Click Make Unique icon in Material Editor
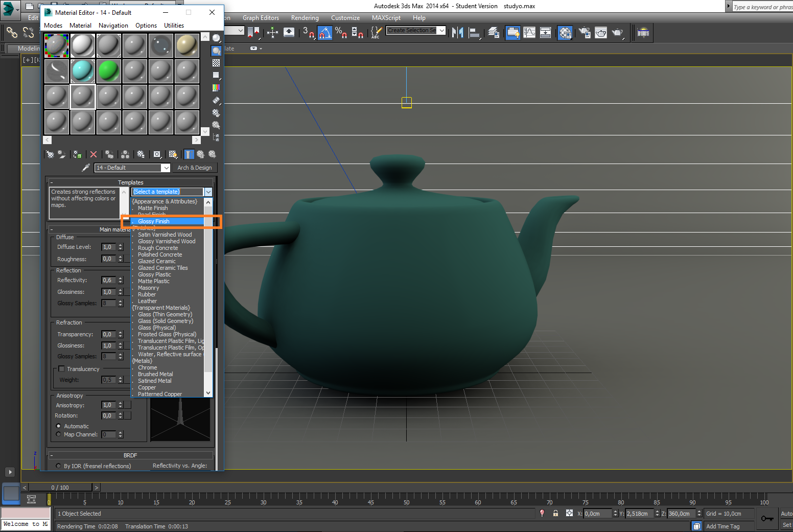The image size is (793, 532). click(x=125, y=154)
